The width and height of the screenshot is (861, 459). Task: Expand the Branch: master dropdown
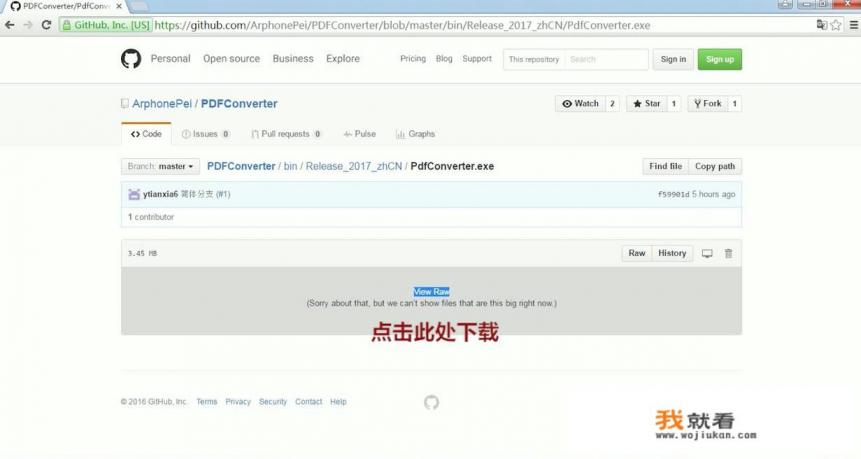tap(161, 167)
